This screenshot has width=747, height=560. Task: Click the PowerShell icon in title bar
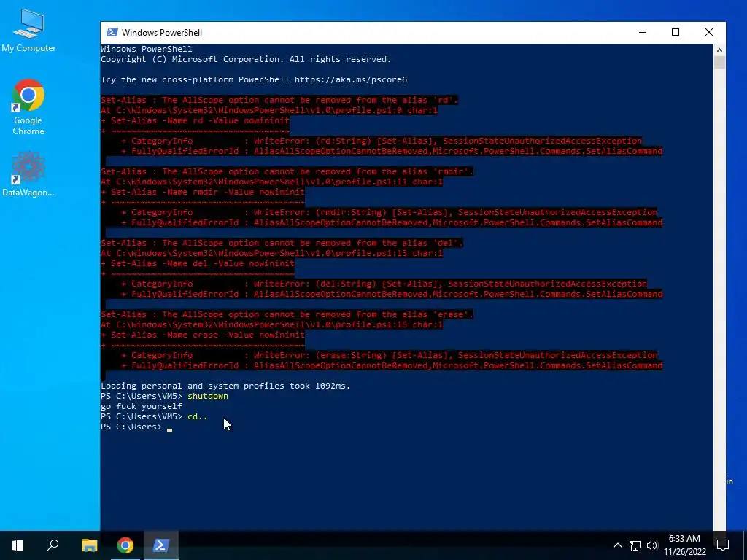point(112,32)
